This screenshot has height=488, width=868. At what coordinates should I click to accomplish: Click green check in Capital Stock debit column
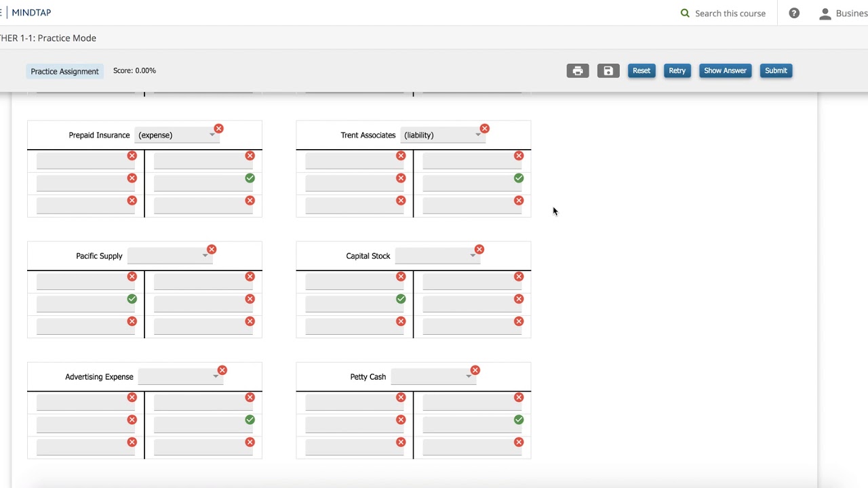pyautogui.click(x=401, y=299)
